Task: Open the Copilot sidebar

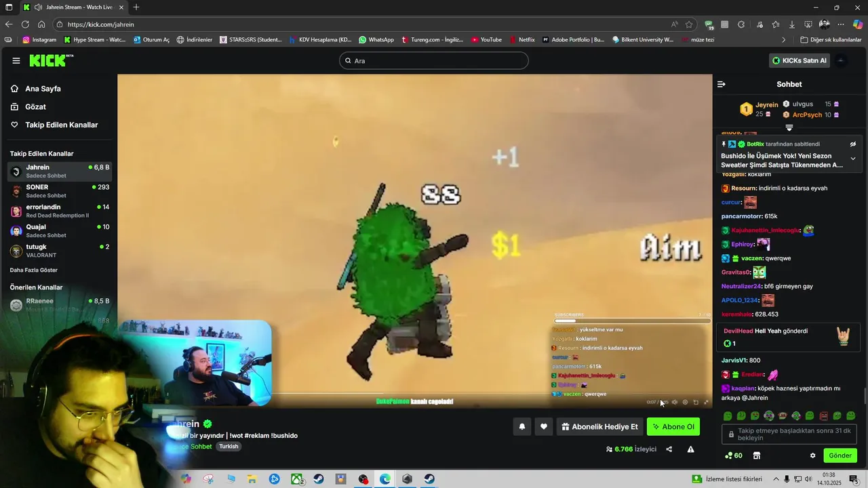Action: (858, 24)
